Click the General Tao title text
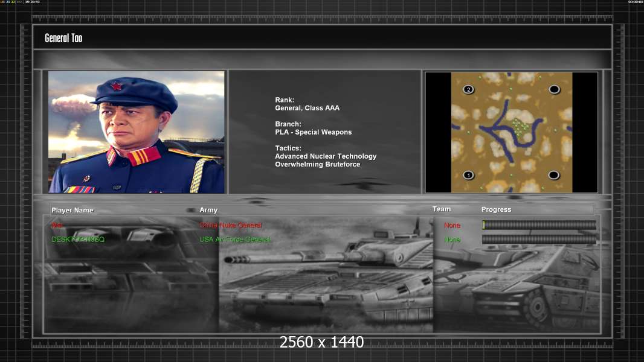644x362 pixels. (x=63, y=38)
